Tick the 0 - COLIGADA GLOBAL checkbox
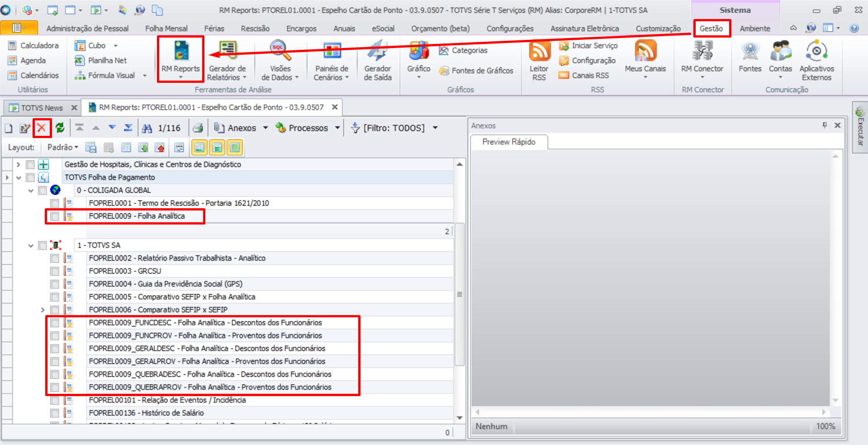 coord(43,191)
